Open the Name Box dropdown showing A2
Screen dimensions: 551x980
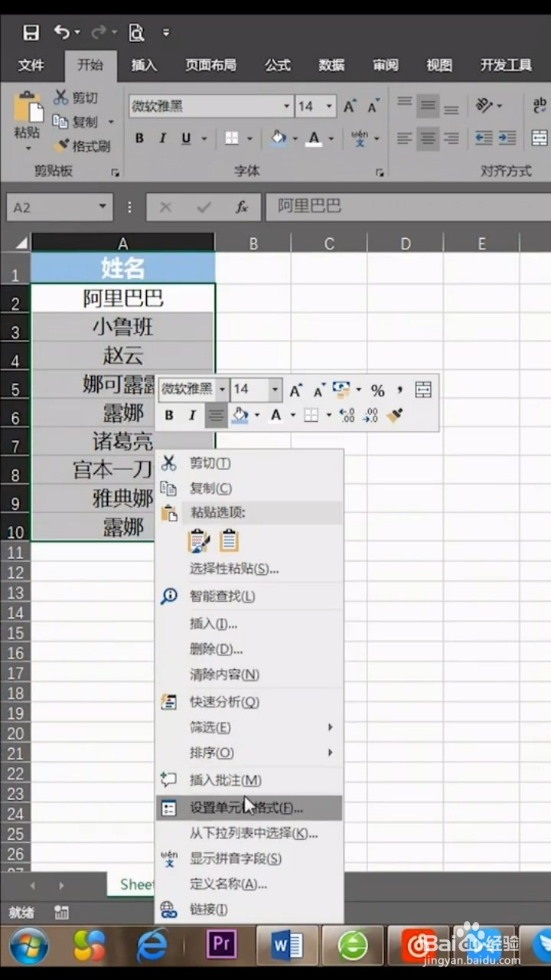pos(103,207)
